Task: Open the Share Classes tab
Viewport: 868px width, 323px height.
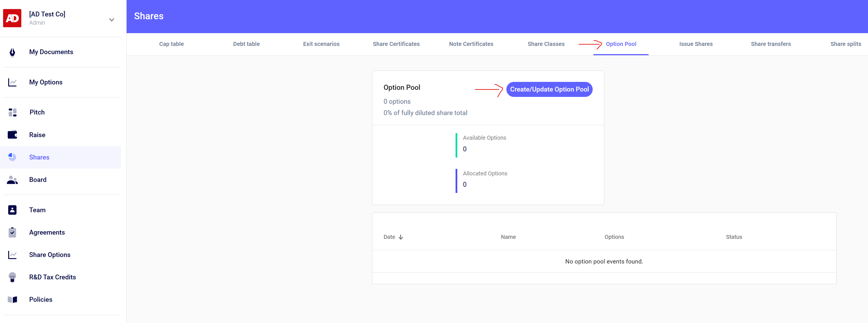Action: coord(546,44)
